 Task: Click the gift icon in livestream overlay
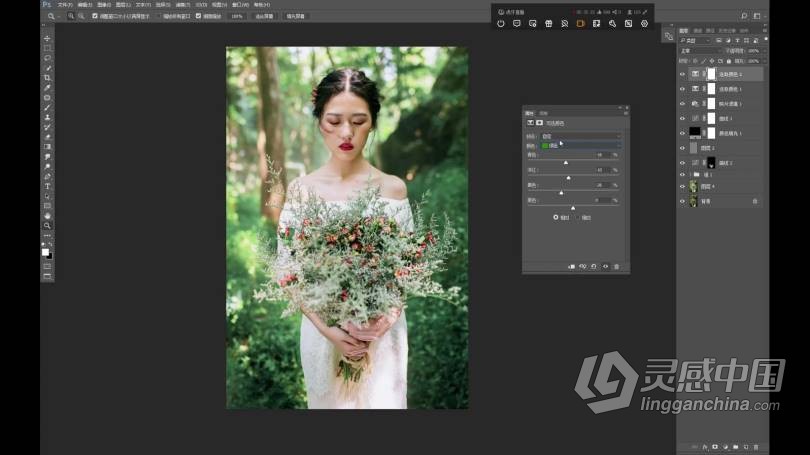[549, 24]
